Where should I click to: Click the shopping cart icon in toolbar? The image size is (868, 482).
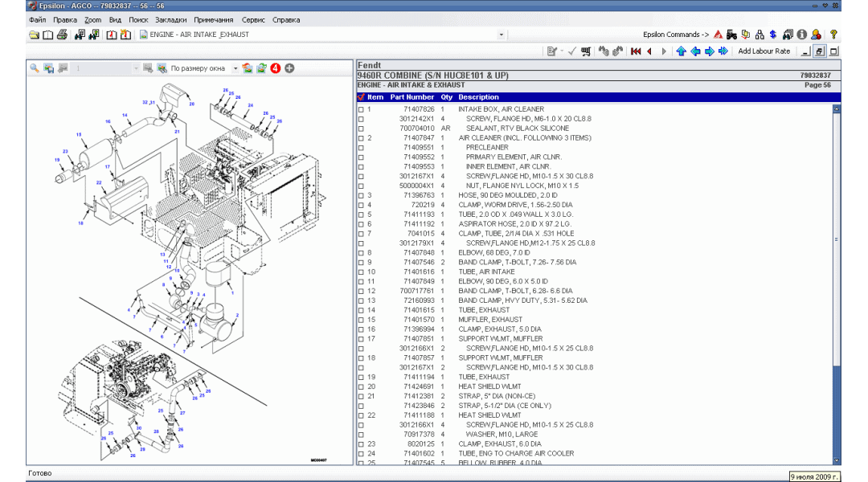pyautogui.click(x=586, y=51)
